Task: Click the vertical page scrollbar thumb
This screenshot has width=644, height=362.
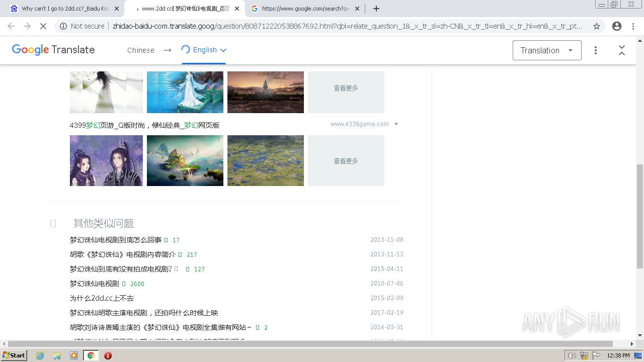Action: tap(640, 216)
